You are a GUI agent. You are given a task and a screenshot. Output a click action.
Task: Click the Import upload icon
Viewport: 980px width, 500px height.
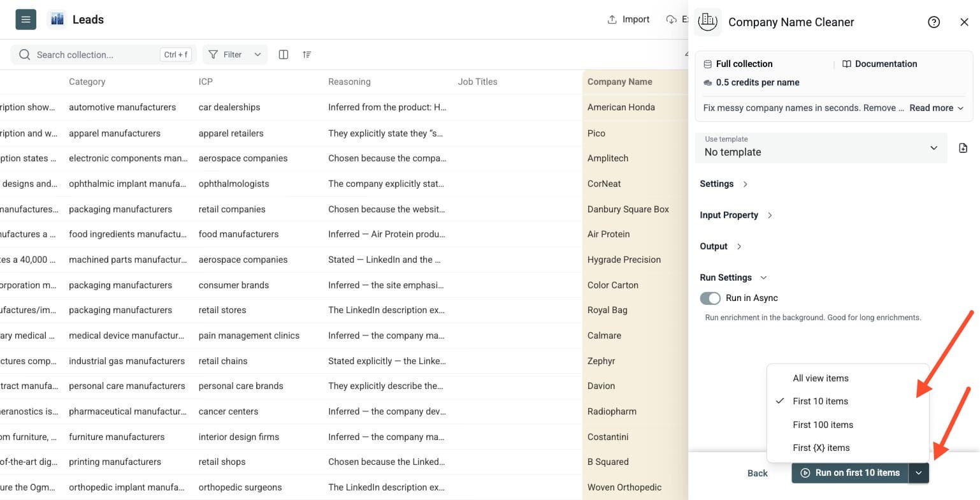(x=612, y=20)
